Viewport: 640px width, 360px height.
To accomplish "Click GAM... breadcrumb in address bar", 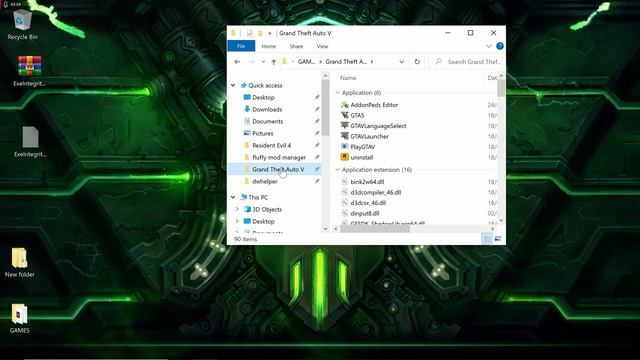I will click(307, 62).
